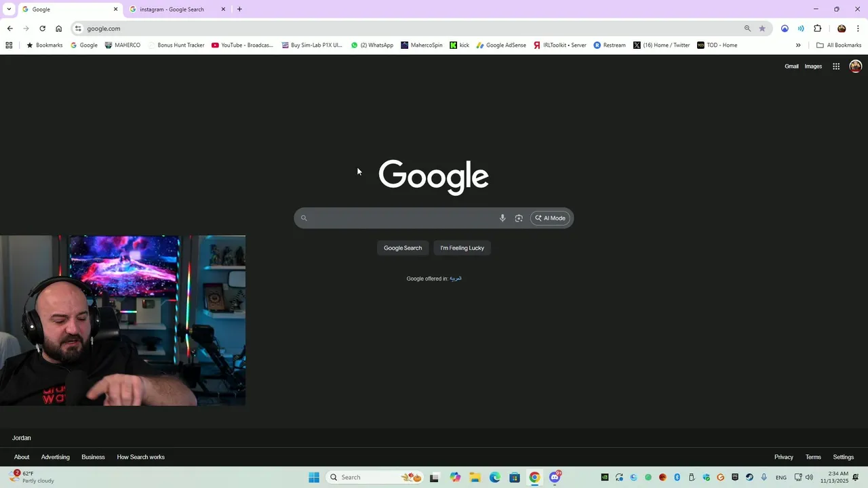Open Microsoft Store from the taskbar

515,477
